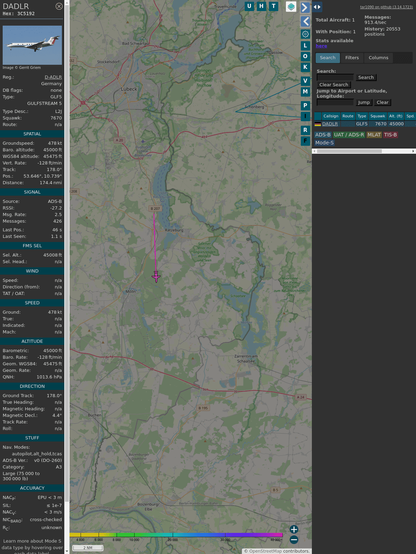The image size is (416, 554).
Task: Toggle the T map button
Action: (x=273, y=6)
